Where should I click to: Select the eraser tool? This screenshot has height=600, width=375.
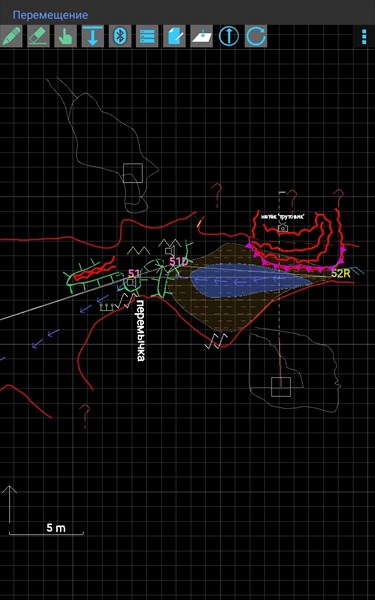(38, 36)
